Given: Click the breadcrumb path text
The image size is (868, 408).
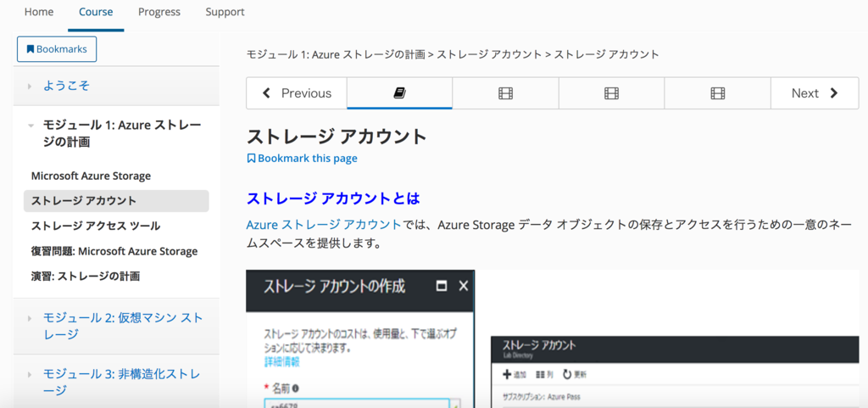Looking at the screenshot, I should click(x=453, y=54).
